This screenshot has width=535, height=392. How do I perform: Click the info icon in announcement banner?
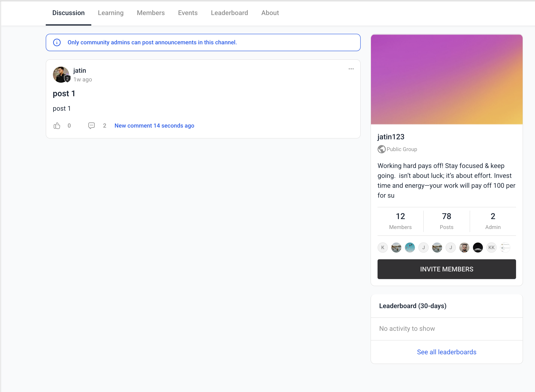click(57, 42)
